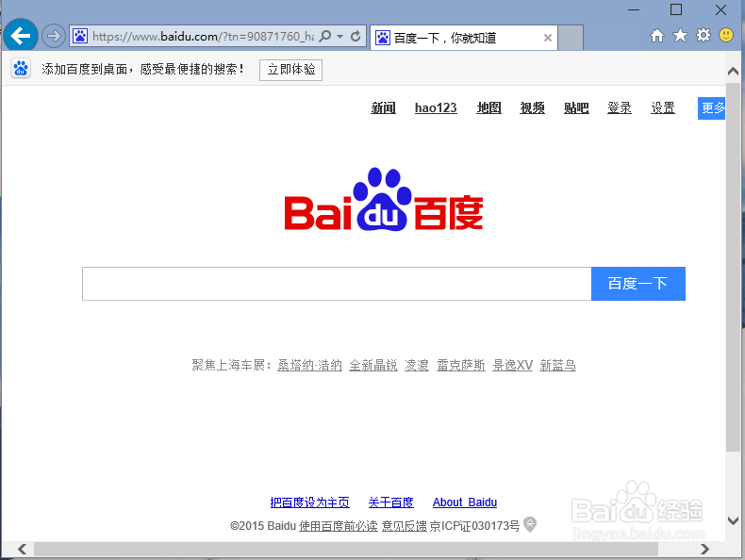The width and height of the screenshot is (745, 560).
Task: Maximize the browser window
Action: click(x=676, y=9)
